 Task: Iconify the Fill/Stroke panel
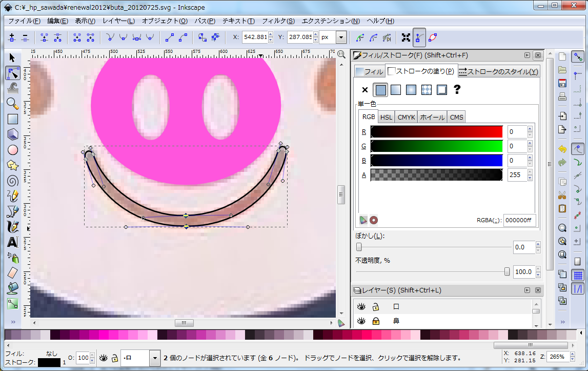[x=527, y=55]
